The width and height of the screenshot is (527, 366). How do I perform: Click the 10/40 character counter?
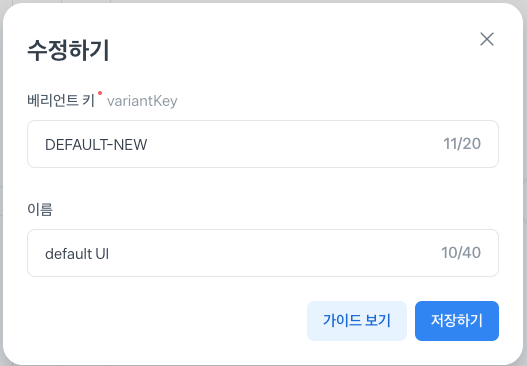461,253
